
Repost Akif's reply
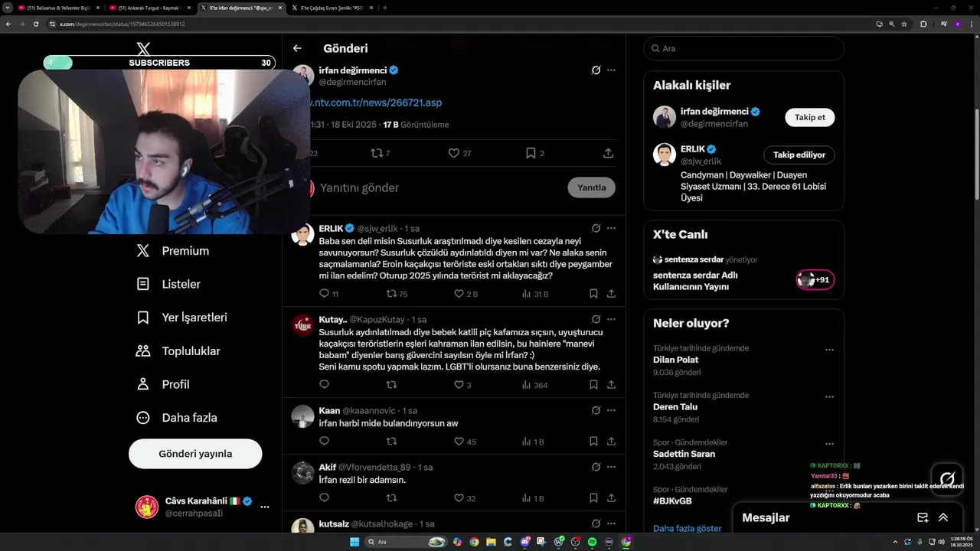pyautogui.click(x=391, y=498)
